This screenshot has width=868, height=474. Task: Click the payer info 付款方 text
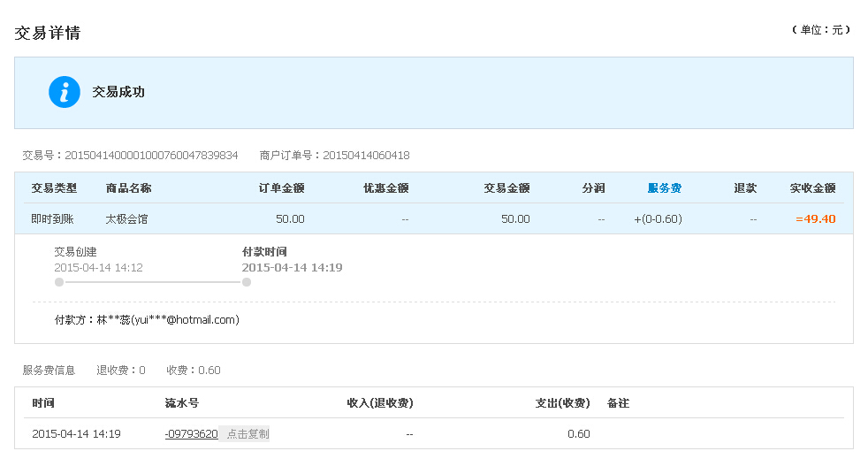tap(147, 319)
